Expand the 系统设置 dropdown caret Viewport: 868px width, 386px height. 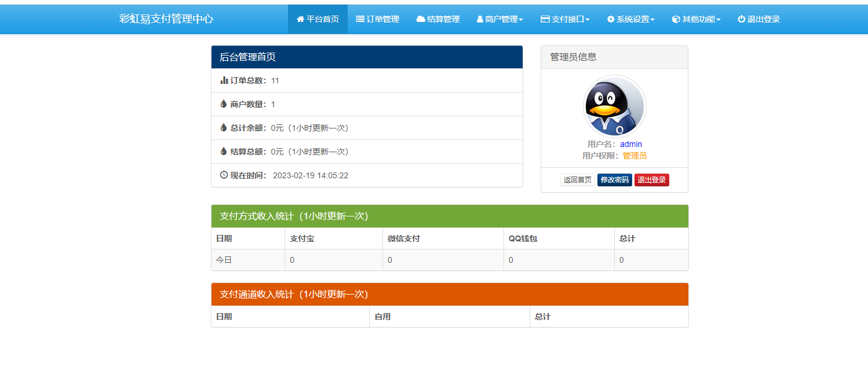point(652,20)
